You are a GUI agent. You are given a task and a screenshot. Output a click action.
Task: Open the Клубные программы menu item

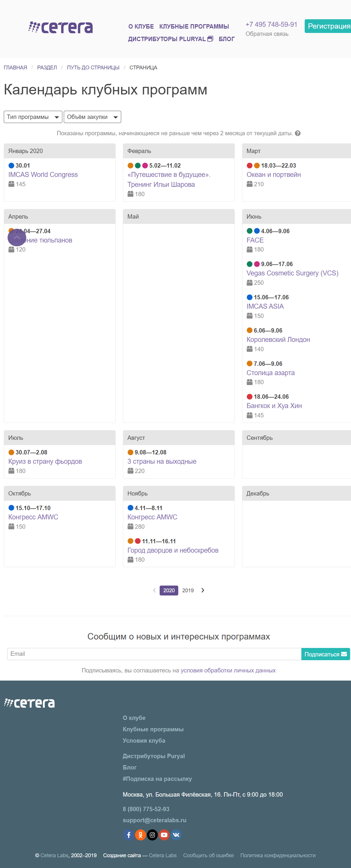[x=194, y=27]
